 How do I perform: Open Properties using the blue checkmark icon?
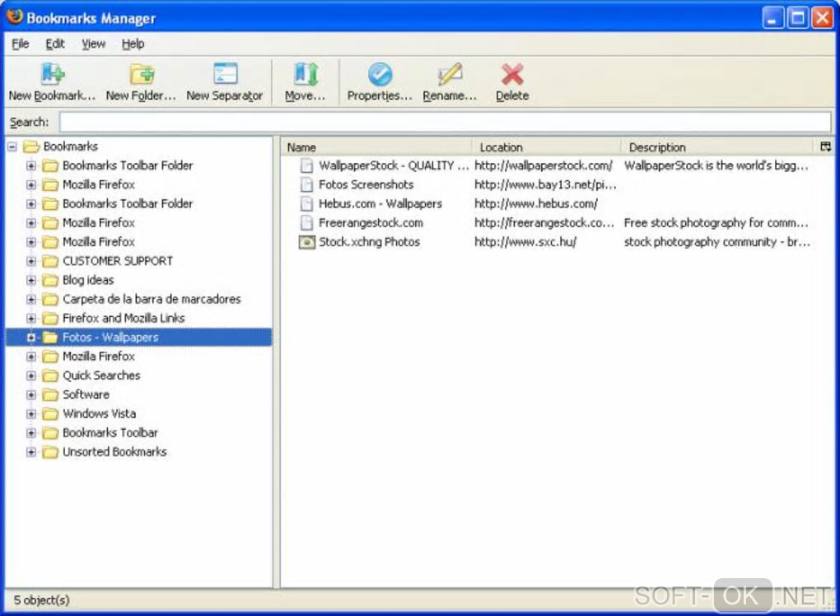click(380, 74)
